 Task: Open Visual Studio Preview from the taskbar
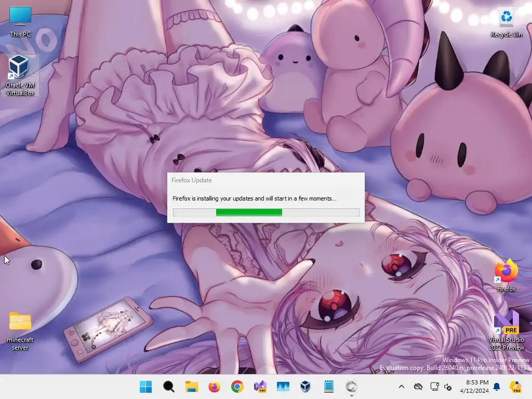pyautogui.click(x=260, y=387)
